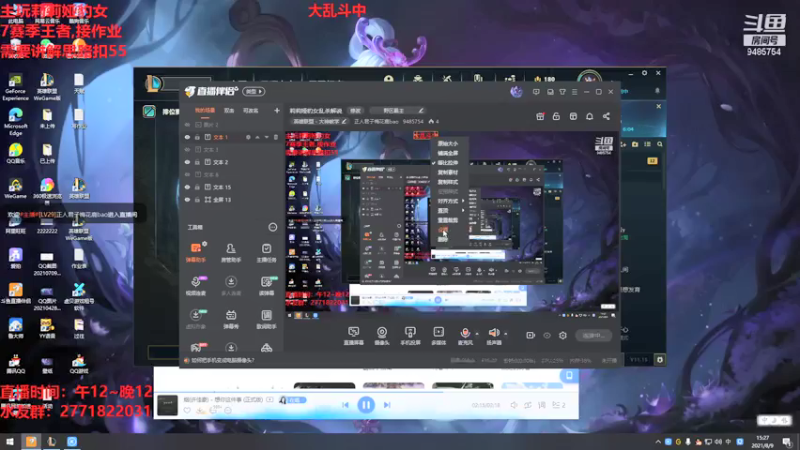Image resolution: width=800 pixels, height=450 pixels.
Task: Select the checked 等比拉伸 menu item
Action: pyautogui.click(x=448, y=163)
